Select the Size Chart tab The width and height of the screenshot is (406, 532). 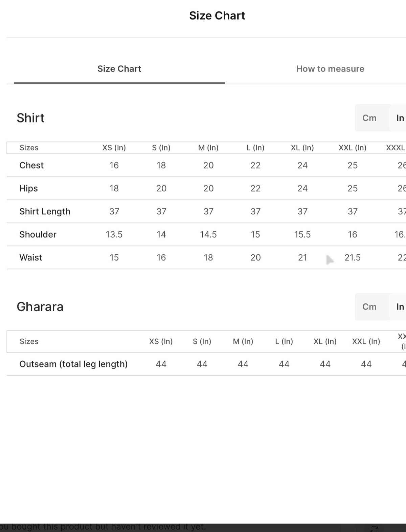[119, 69]
